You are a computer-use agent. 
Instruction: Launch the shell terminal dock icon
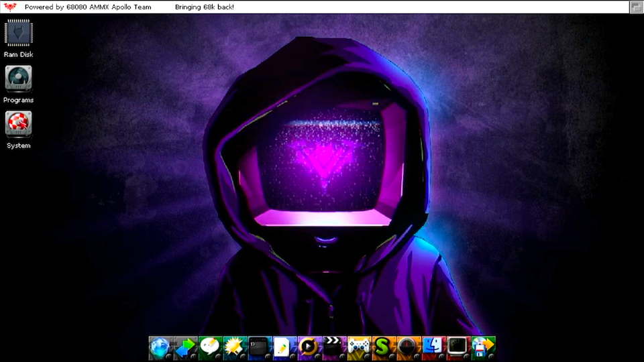point(260,348)
